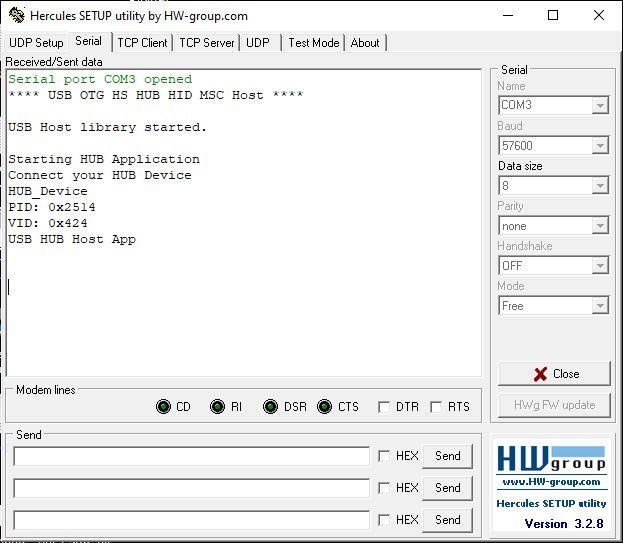This screenshot has height=543, width=623.
Task: Switch to the TCP Server tab
Action: point(207,43)
